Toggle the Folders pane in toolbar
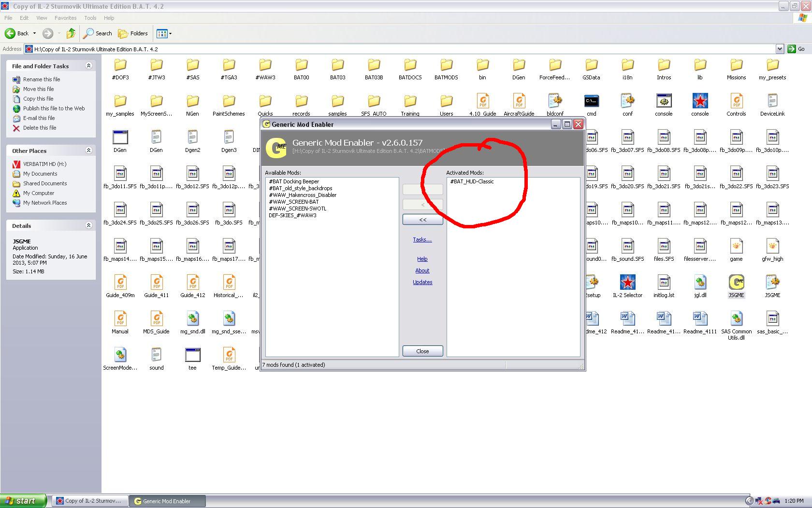 (x=133, y=33)
